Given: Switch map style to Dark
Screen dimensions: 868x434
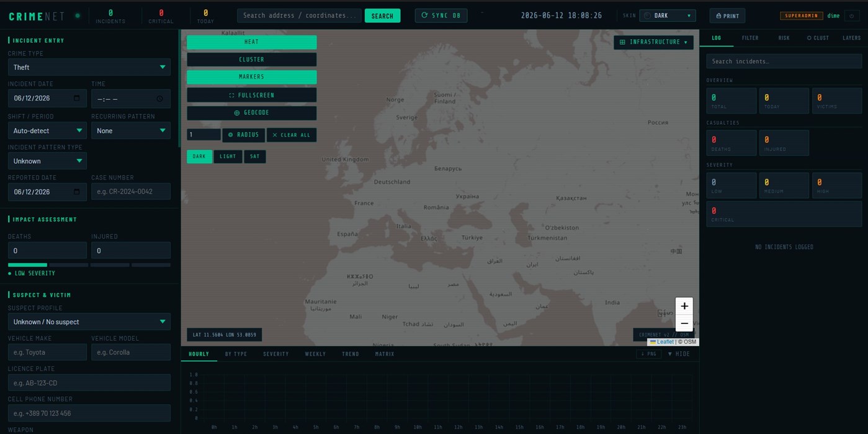Looking at the screenshot, I should [199, 156].
